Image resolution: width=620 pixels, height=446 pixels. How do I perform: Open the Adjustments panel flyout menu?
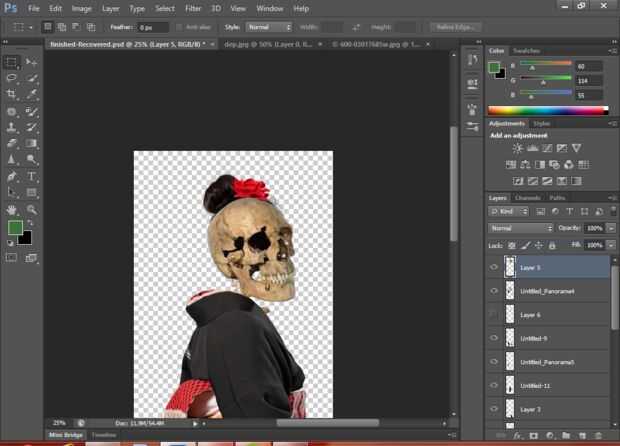click(x=612, y=124)
